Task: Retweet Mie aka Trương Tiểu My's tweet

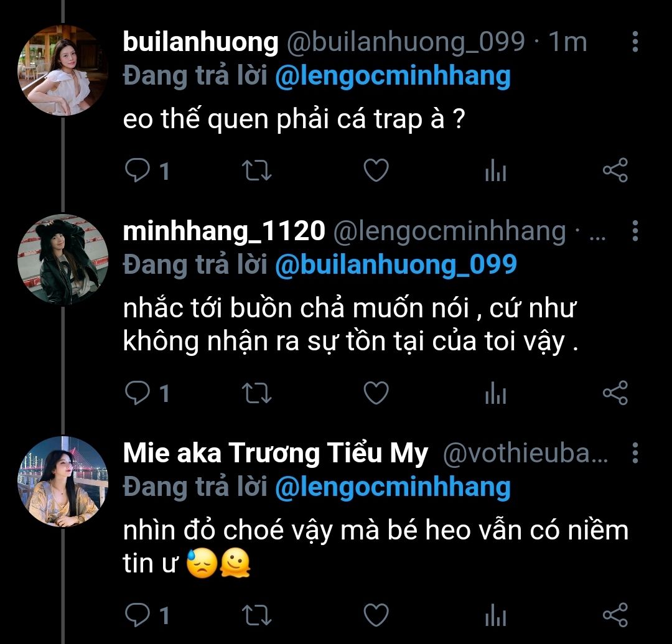Action: (256, 615)
